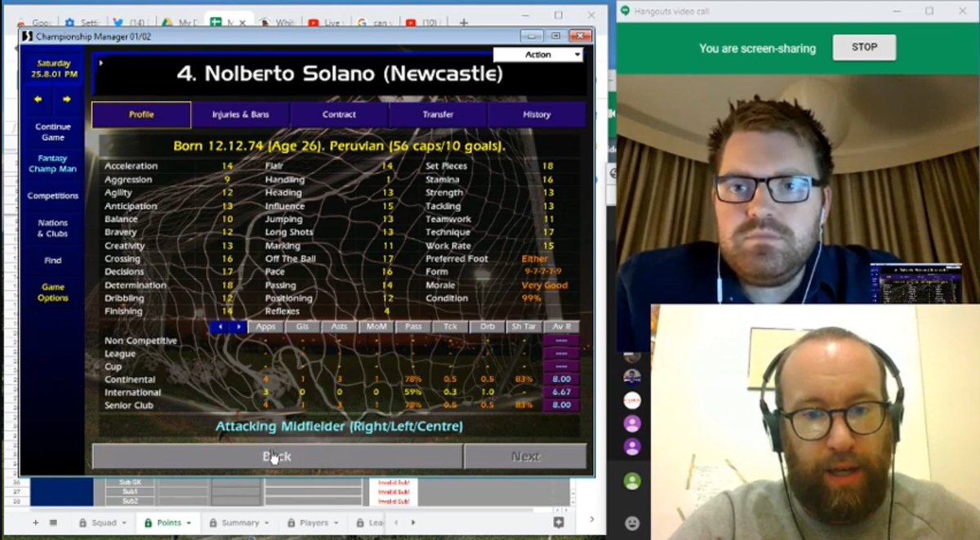
Task: Click the Pass stats column header
Action: (413, 327)
